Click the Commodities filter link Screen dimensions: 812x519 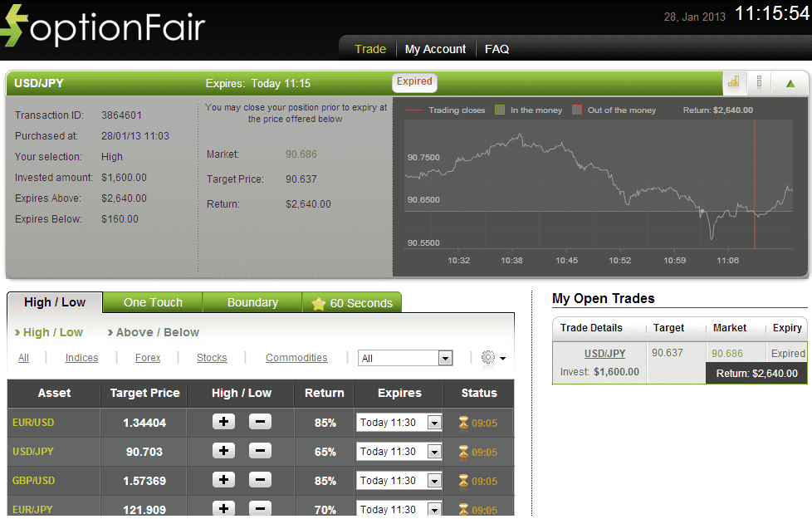[296, 357]
